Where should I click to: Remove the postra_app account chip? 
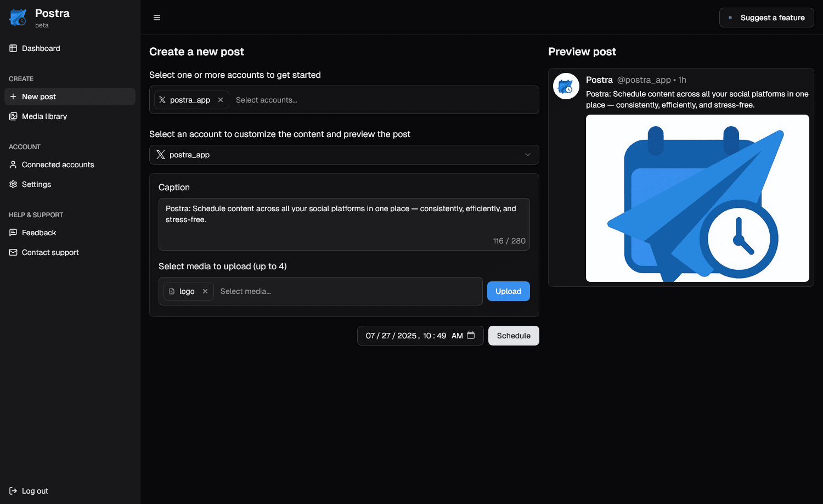coord(221,100)
